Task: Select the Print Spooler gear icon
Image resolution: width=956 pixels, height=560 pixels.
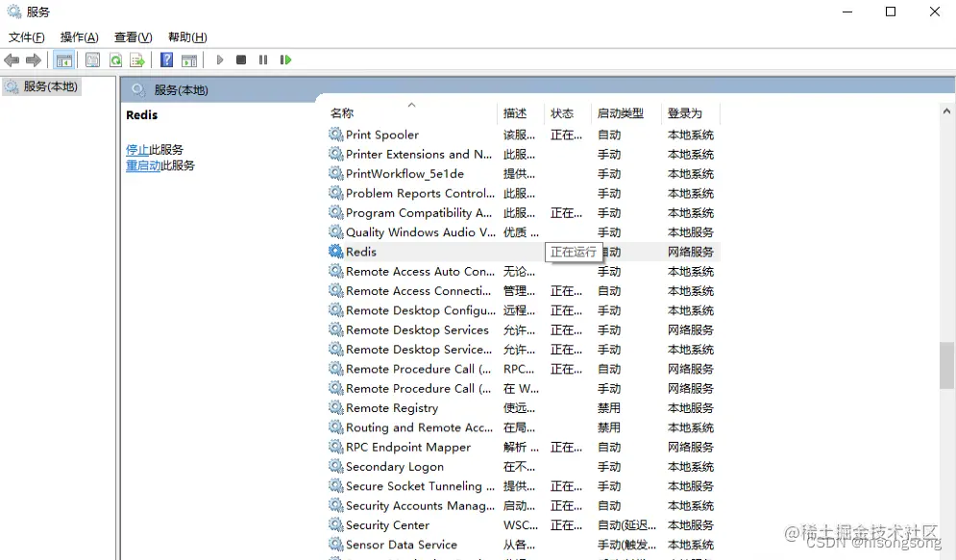Action: pyautogui.click(x=336, y=134)
